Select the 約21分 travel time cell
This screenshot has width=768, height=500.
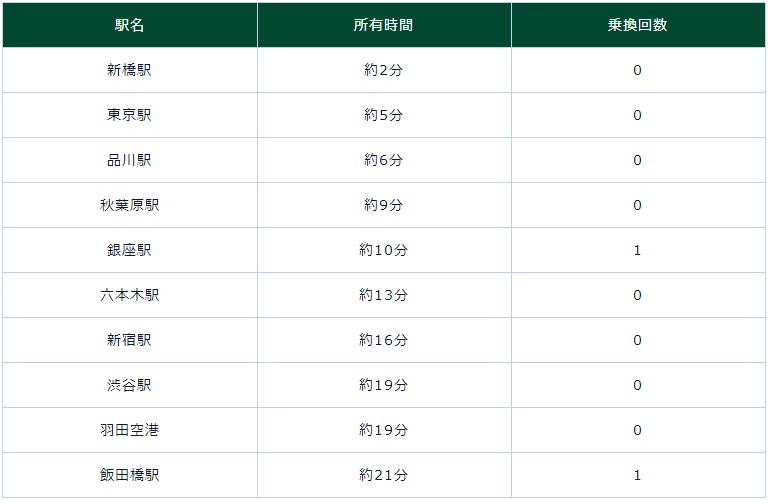click(384, 475)
